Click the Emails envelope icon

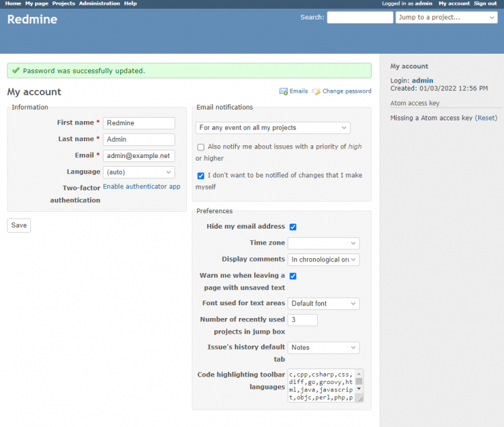point(283,91)
